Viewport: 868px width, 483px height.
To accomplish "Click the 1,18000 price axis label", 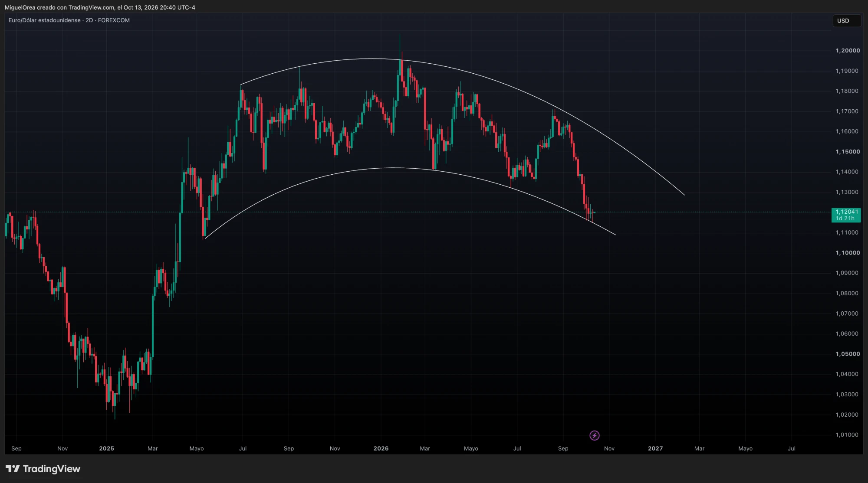I will coord(847,91).
